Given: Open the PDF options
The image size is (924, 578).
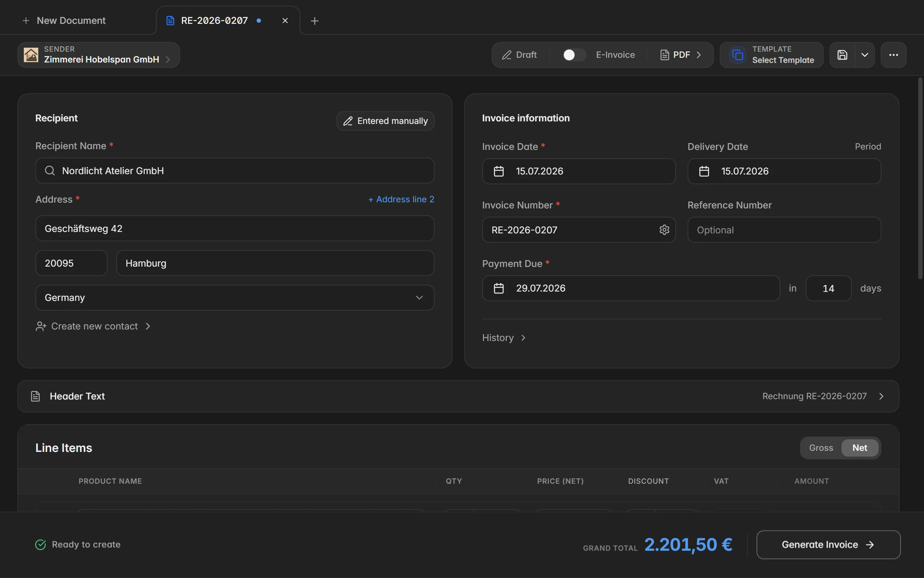Looking at the screenshot, I should [x=680, y=55].
